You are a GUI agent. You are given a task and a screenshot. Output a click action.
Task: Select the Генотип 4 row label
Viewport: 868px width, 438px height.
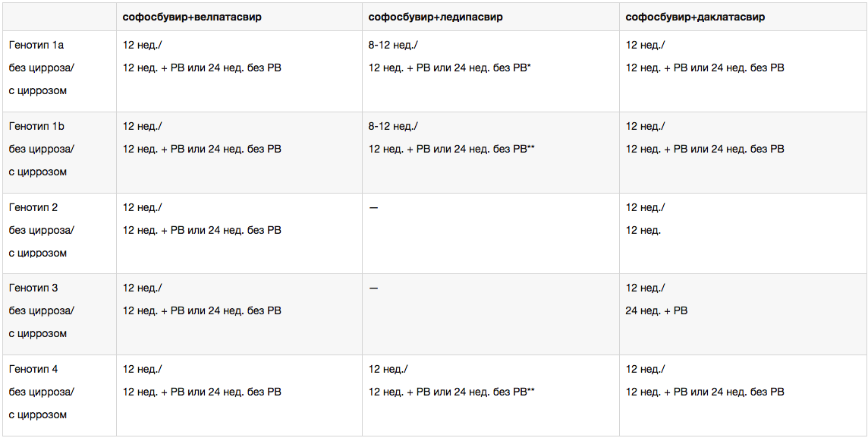(x=33, y=369)
